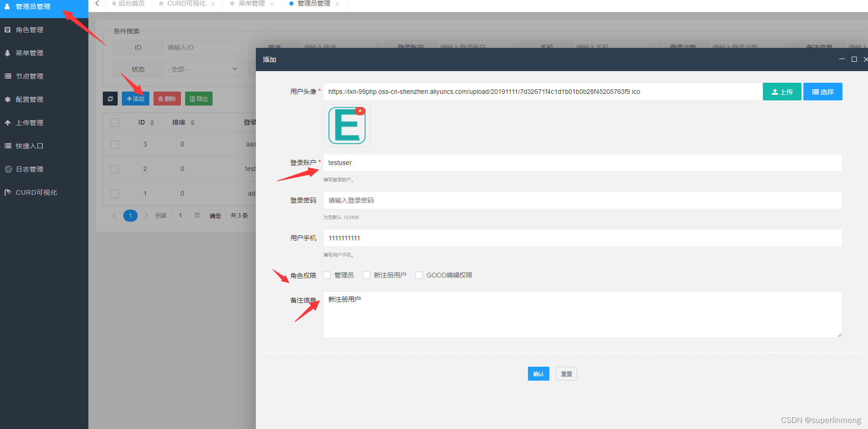Open 管理员管理 in the sidebar
Screen dimensions: 868x429
pyautogui.click(x=44, y=7)
